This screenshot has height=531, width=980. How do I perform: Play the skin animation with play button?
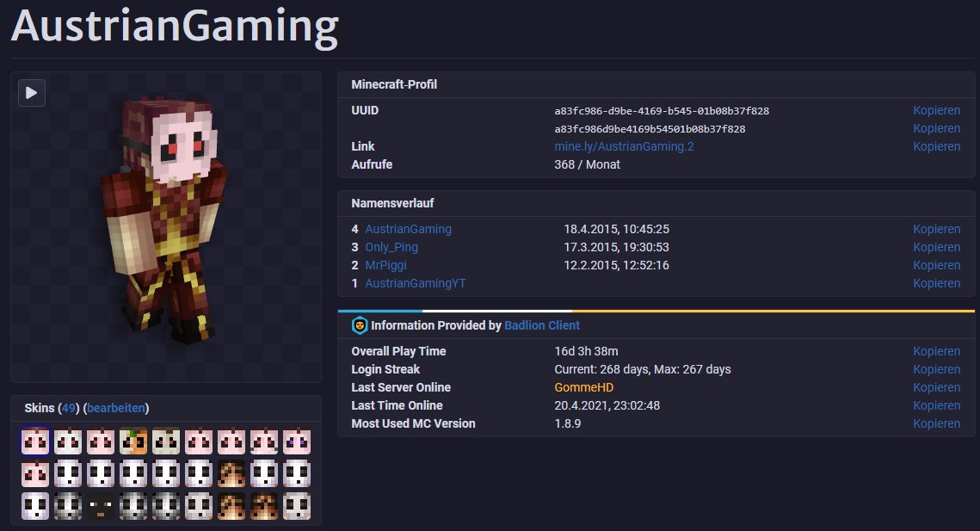(x=32, y=93)
